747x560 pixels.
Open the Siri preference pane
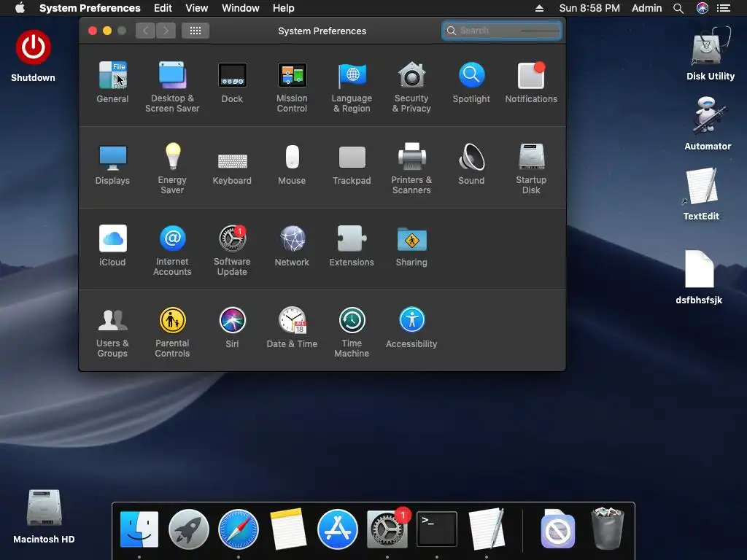coord(232,327)
